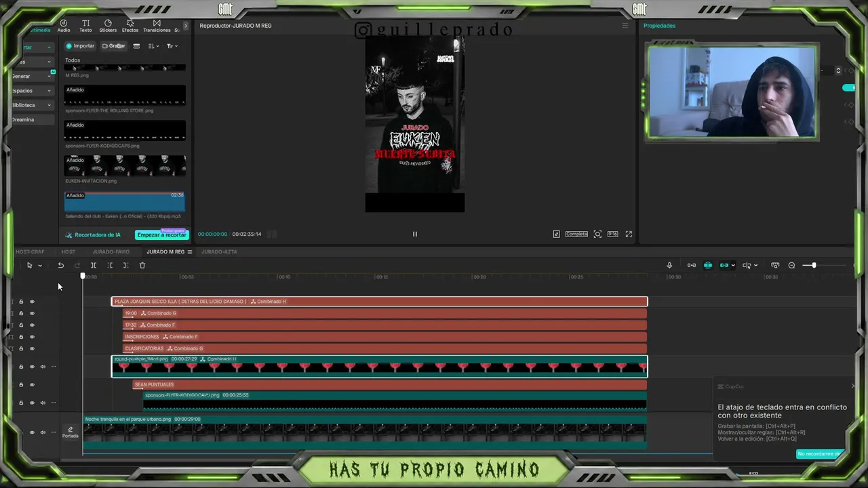This screenshot has width=868, height=488.
Task: Select the sponsors-FLYER-THE ROLLING STORE.png thumbnail
Action: tap(125, 95)
